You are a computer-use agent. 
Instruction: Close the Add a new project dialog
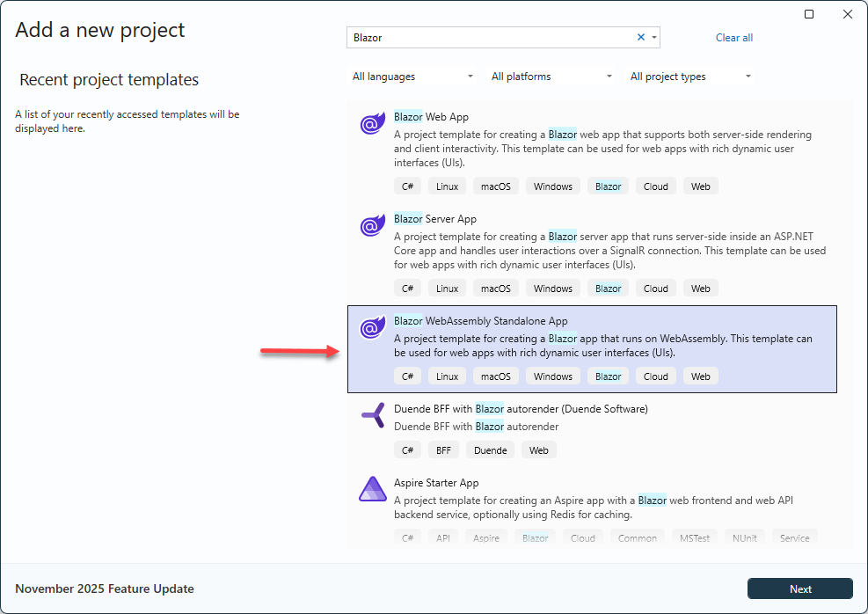(x=848, y=14)
